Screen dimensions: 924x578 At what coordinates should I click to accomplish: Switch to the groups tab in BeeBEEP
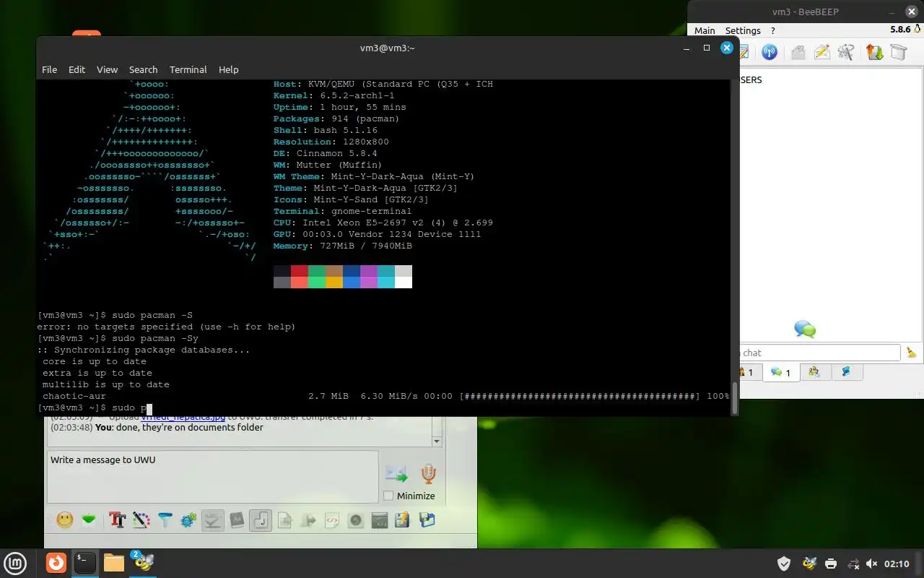tap(814, 372)
